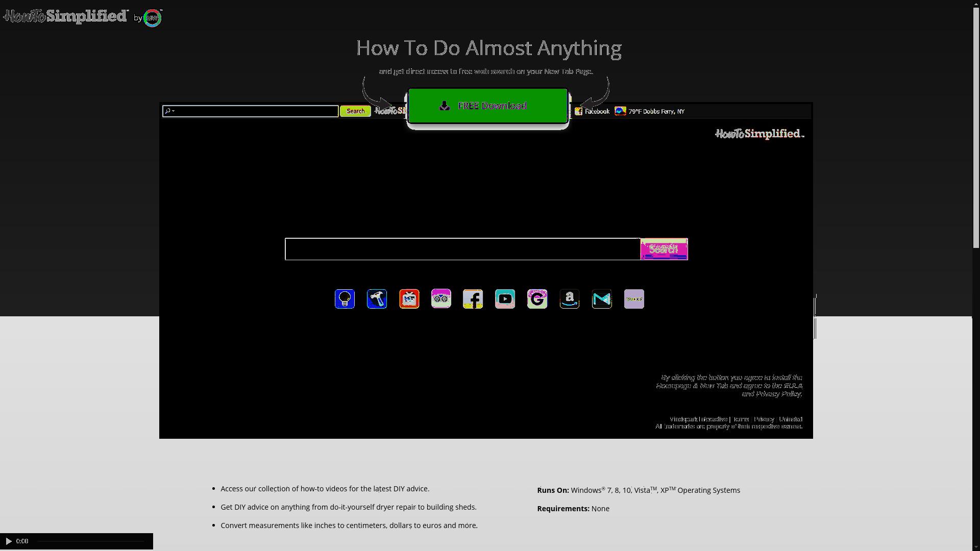Screen dimensions: 980x551
Task: Click the Facebook label in the toolbar
Action: coord(597,111)
